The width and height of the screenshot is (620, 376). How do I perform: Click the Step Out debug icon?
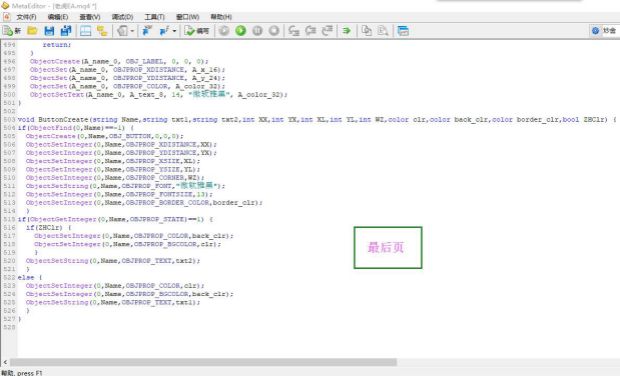click(327, 31)
